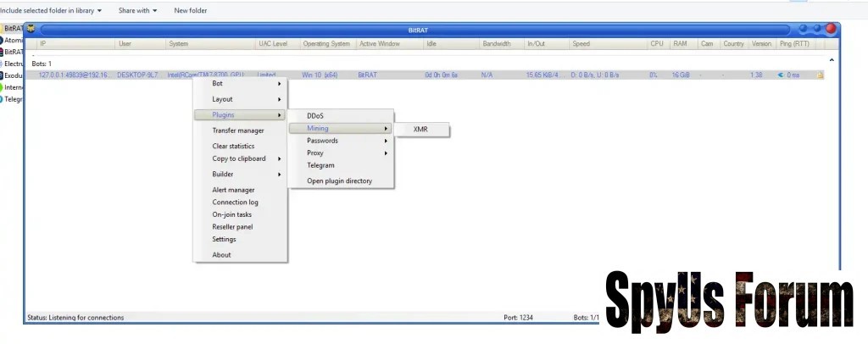This screenshot has height=344, width=868.
Task: Open the Share with dropdown
Action: [x=136, y=10]
